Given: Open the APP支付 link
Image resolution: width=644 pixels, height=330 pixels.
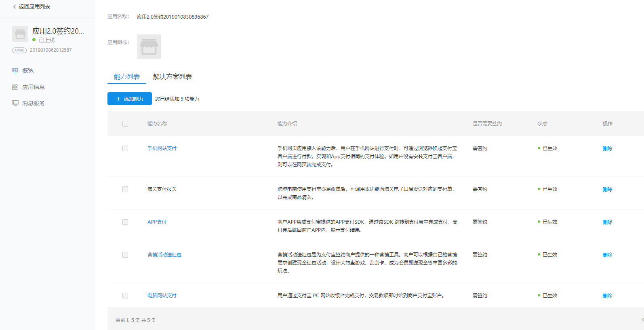Looking at the screenshot, I should (x=157, y=222).
